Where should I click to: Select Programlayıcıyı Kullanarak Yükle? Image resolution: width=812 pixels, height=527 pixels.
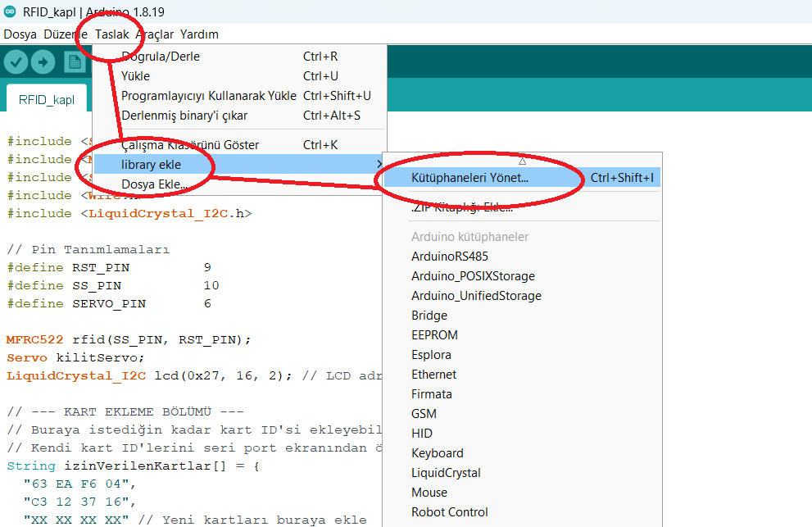tap(209, 96)
